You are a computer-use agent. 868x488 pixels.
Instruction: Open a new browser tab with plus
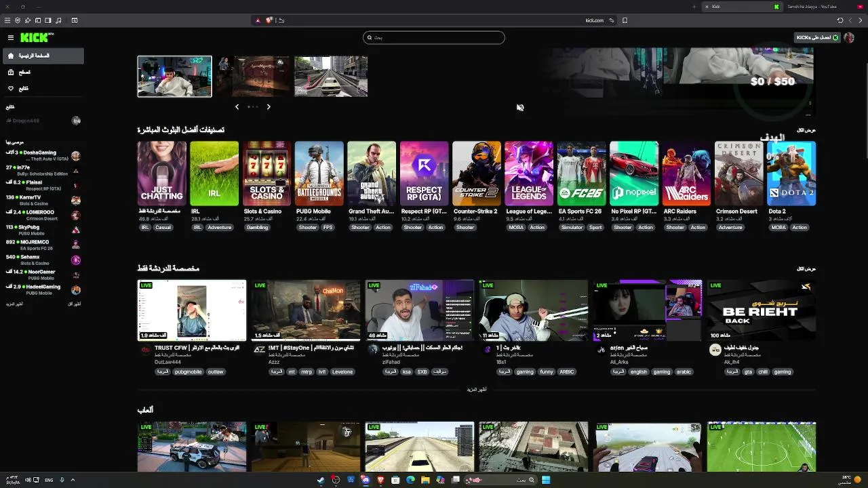pyautogui.click(x=694, y=7)
